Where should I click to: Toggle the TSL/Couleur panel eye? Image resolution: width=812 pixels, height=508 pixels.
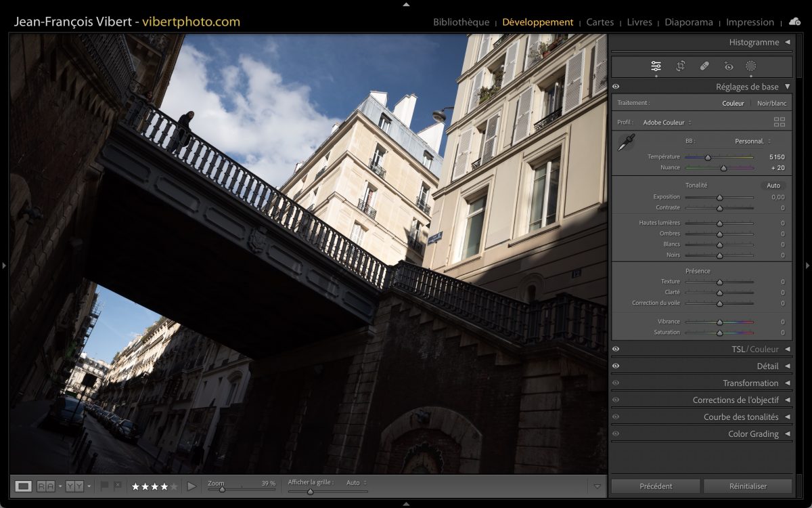coord(616,350)
